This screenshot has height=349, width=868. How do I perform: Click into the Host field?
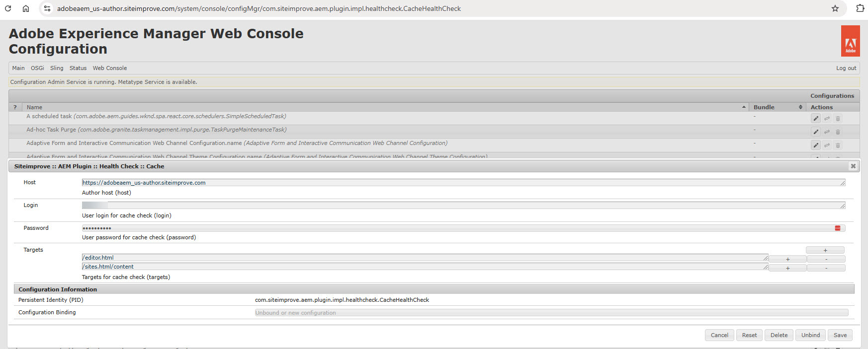463,183
